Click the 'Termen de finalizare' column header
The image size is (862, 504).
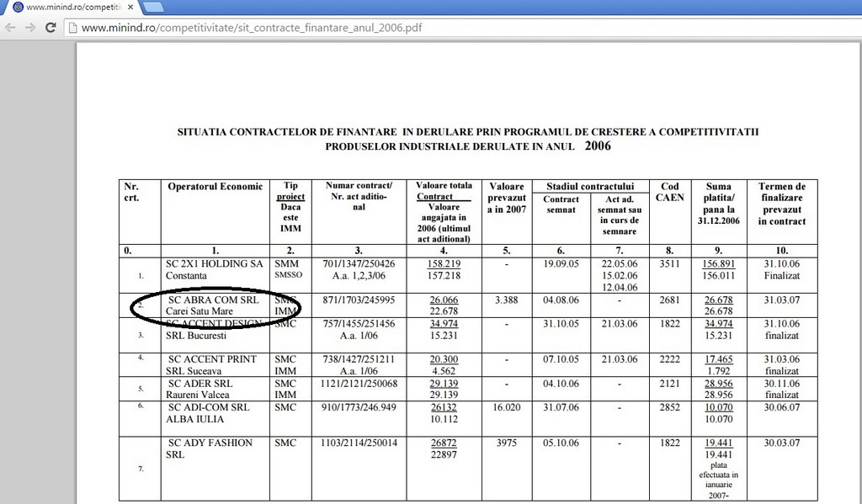coord(781,204)
